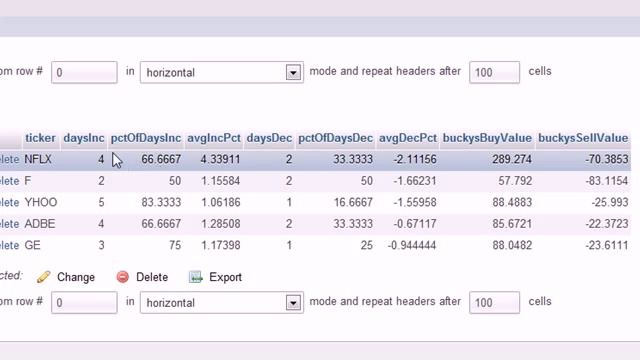This screenshot has width=640, height=360.
Task: Click the -2.11156 avgDecPct cell
Action: click(415, 159)
